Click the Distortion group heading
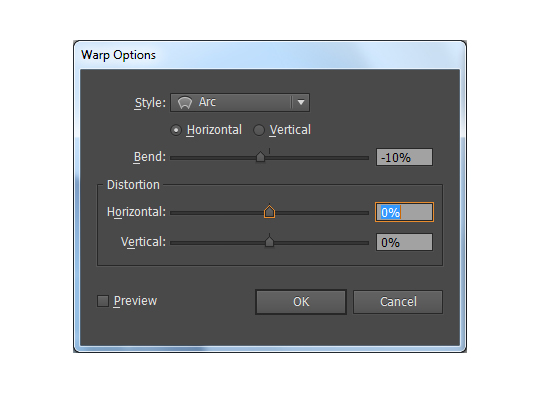The height and width of the screenshot is (393, 540). click(133, 185)
